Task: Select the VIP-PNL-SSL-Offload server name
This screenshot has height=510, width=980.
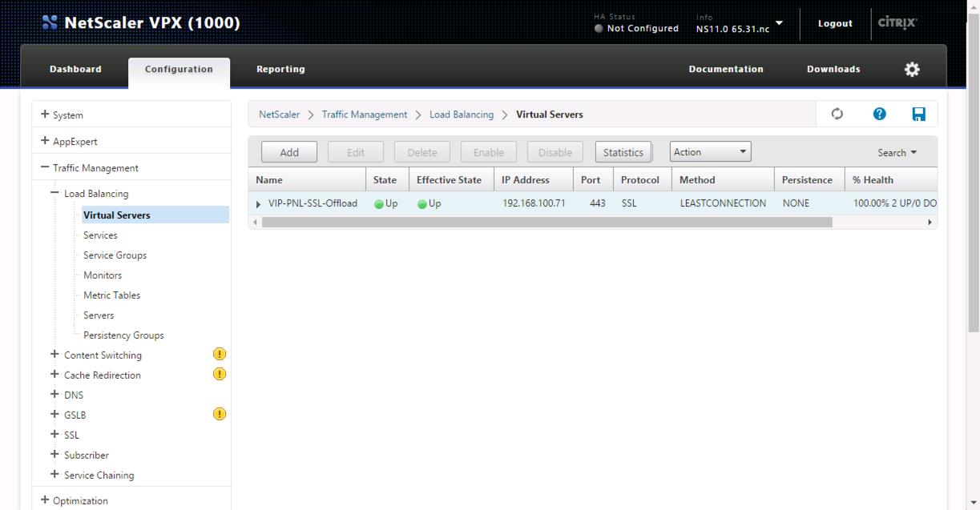Action: [x=313, y=203]
